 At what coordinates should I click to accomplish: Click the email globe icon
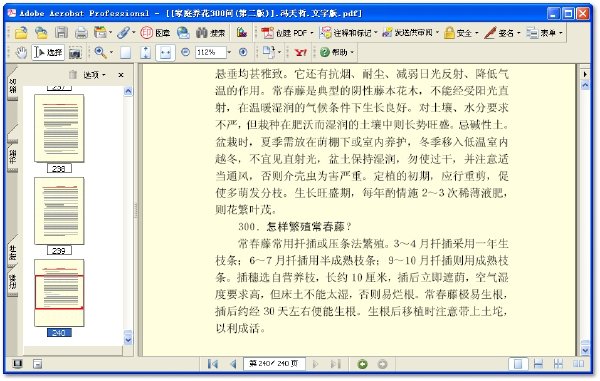(x=183, y=33)
